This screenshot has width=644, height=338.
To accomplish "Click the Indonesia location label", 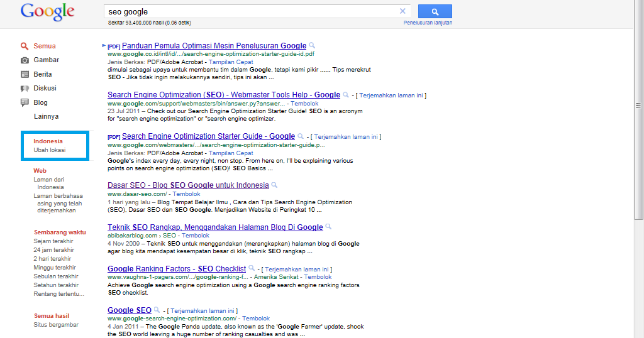I will 48,141.
